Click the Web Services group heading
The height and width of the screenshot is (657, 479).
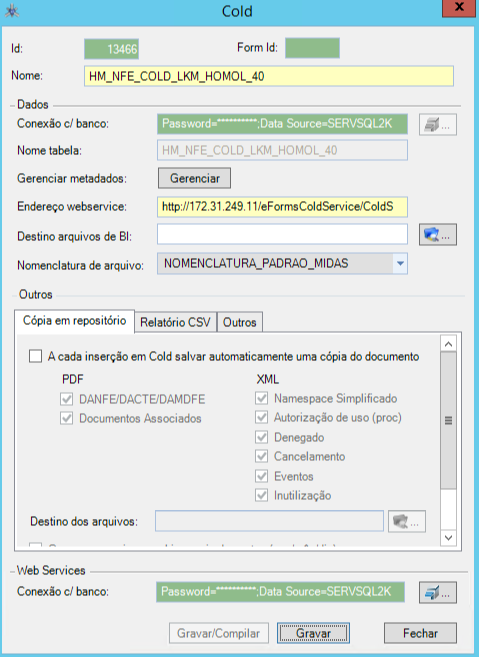coord(51,570)
